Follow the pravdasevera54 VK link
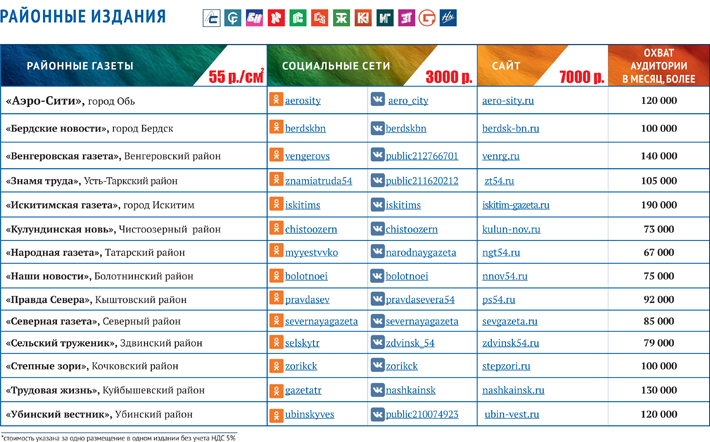Viewport: 710px width, 442px height. [420, 299]
